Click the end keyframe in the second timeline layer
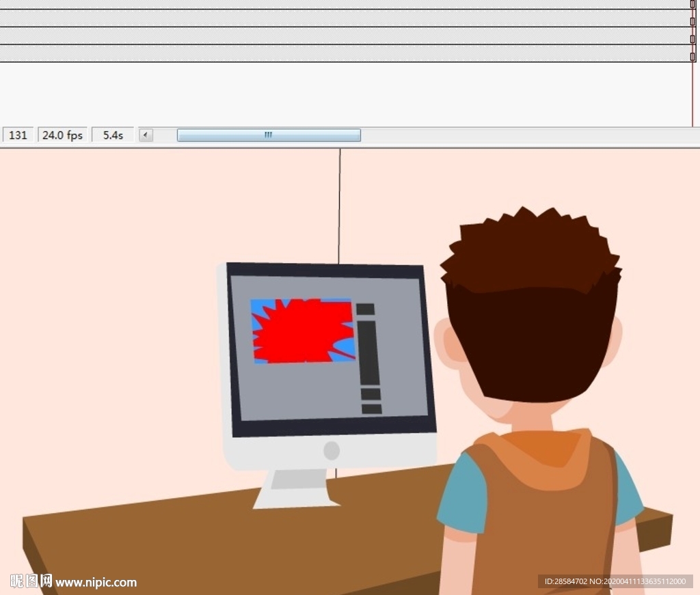The width and height of the screenshot is (700, 595). (692, 21)
